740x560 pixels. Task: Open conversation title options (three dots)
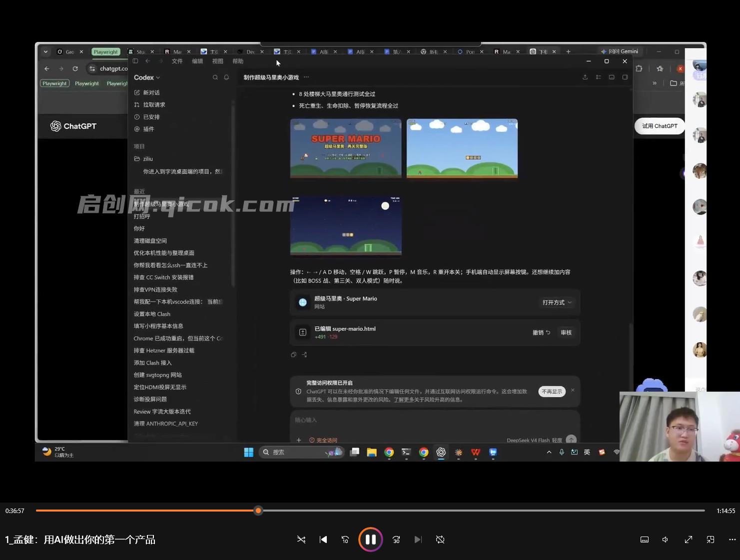click(x=306, y=77)
